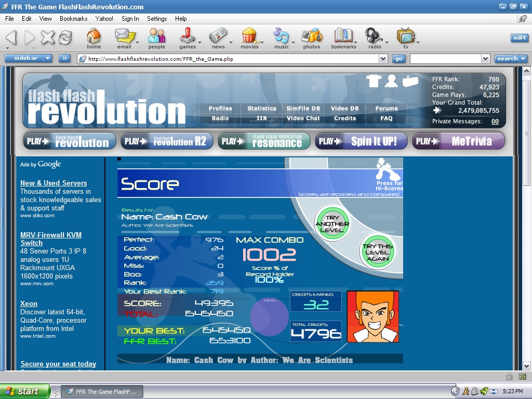
Task: Open the home toolbar icon
Action: [94, 36]
